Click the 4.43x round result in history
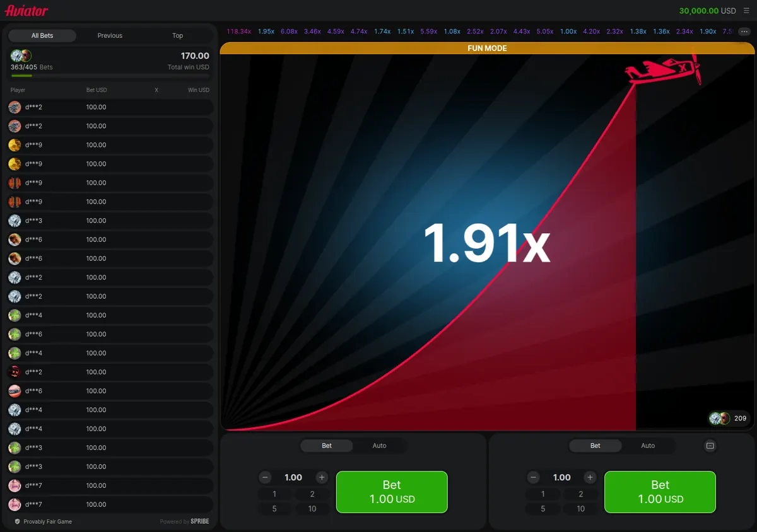 pyautogui.click(x=522, y=31)
